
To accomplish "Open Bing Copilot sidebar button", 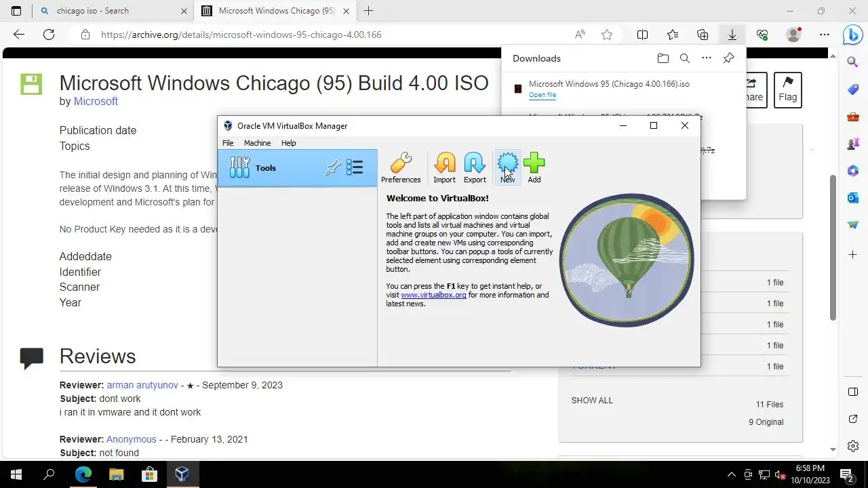I will [x=852, y=35].
